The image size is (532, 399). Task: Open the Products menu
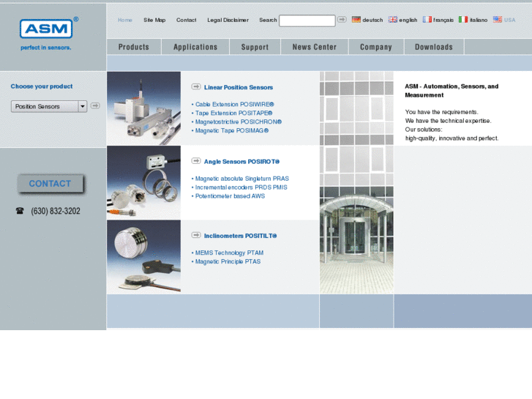coord(134,47)
